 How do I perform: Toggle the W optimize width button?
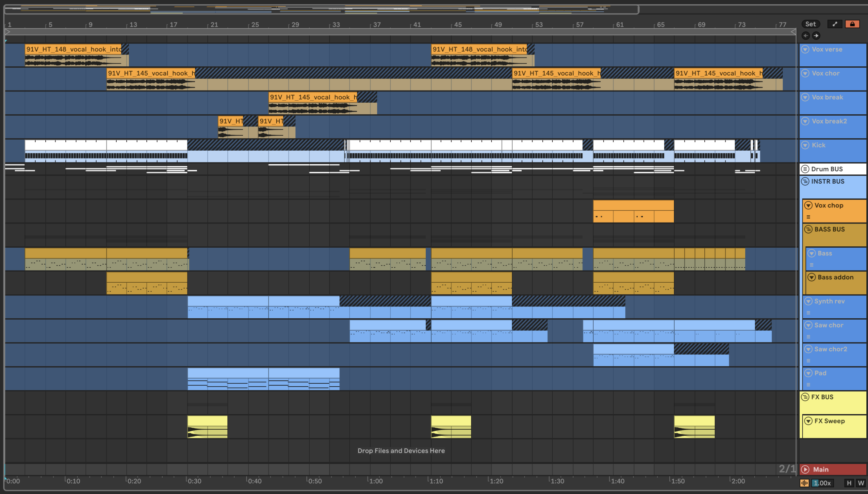[861, 483]
